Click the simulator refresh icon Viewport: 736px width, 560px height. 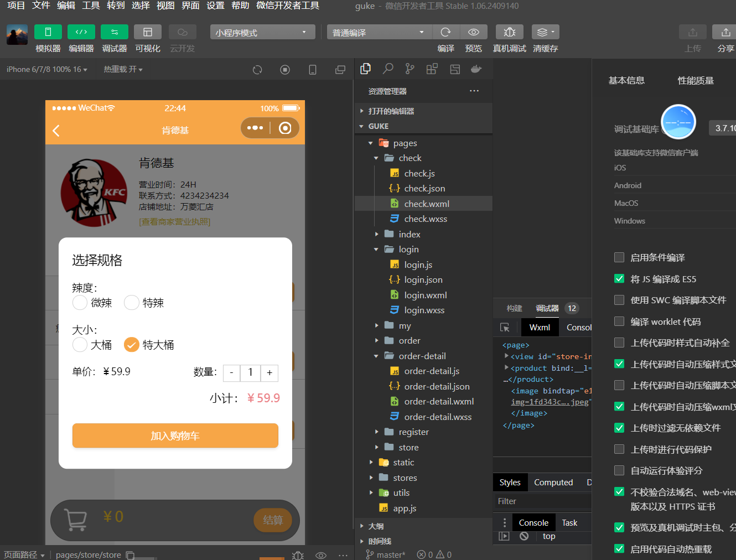[257, 70]
